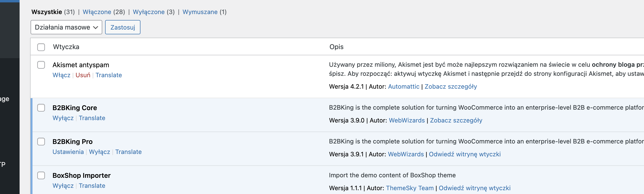The image size is (644, 194).
Task: Filter by Włączone plugins
Action: (97, 12)
